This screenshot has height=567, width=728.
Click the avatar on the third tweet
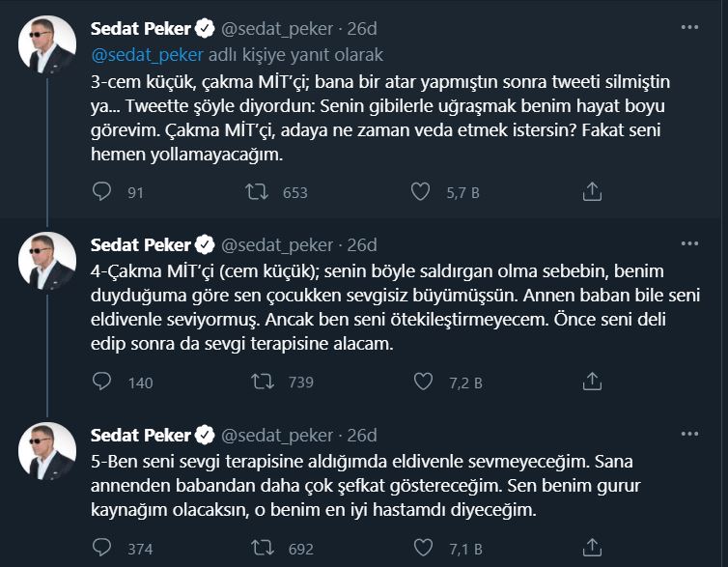(x=47, y=449)
